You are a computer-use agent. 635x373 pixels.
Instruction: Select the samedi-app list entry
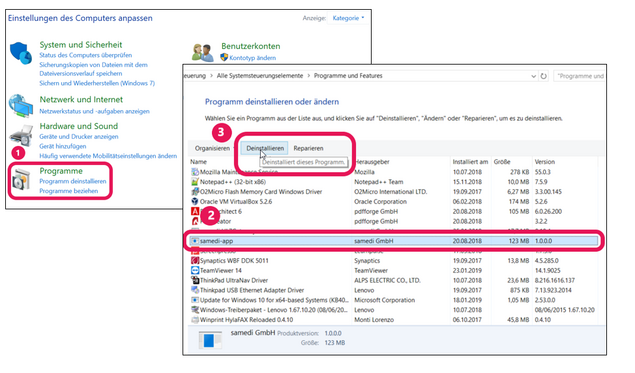pos(393,241)
